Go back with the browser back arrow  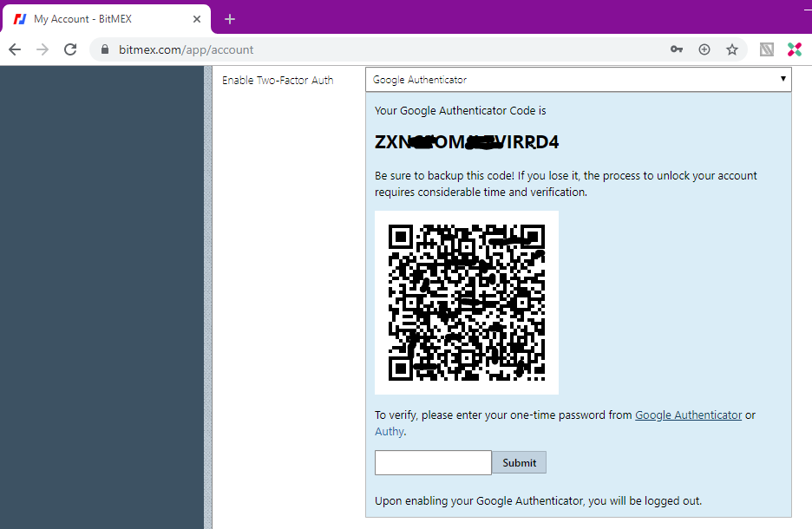[x=15, y=49]
